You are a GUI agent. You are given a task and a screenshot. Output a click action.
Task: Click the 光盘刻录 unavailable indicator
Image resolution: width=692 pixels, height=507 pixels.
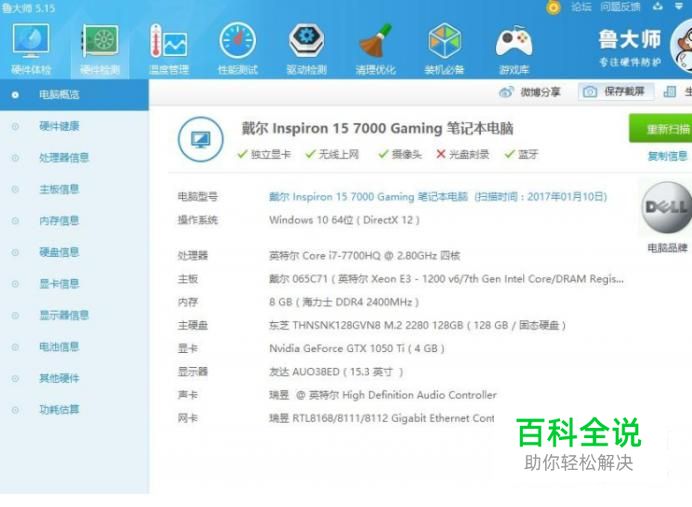click(x=463, y=154)
